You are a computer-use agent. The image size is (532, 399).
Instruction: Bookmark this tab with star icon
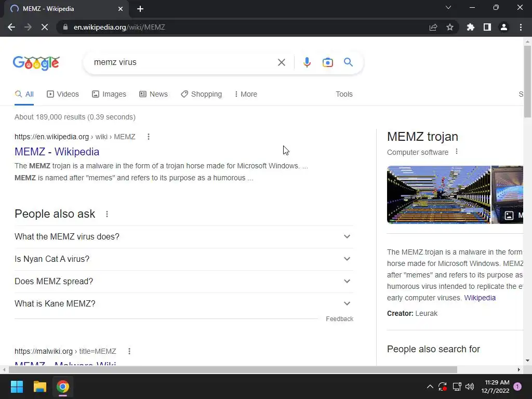tap(450, 27)
